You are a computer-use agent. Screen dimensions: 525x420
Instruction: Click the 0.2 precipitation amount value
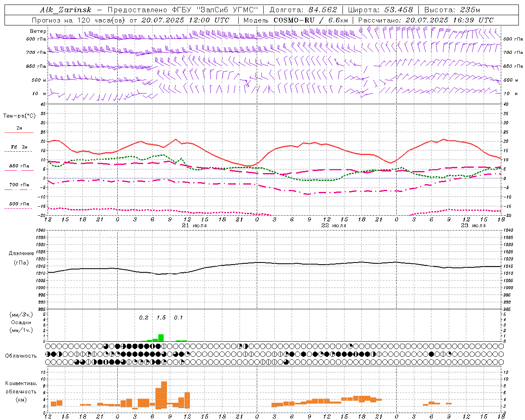(144, 317)
